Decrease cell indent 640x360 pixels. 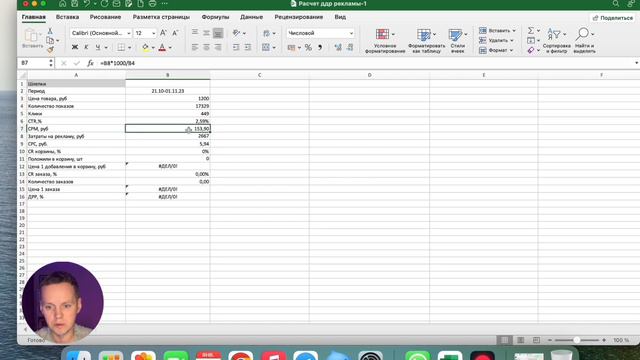(x=236, y=48)
